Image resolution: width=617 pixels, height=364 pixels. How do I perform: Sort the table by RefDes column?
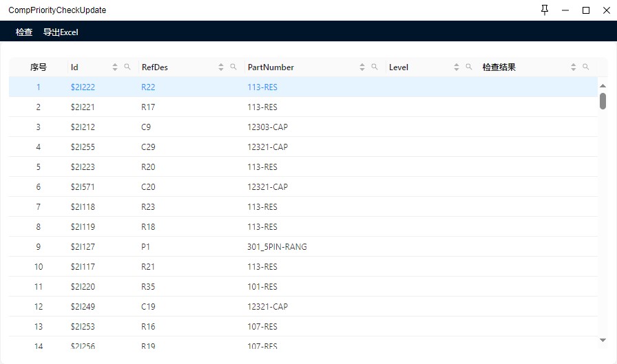221,67
